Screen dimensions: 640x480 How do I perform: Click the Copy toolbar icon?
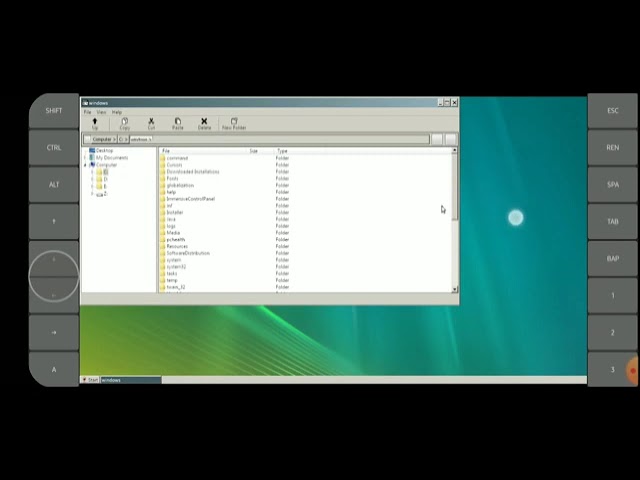[x=124, y=121]
